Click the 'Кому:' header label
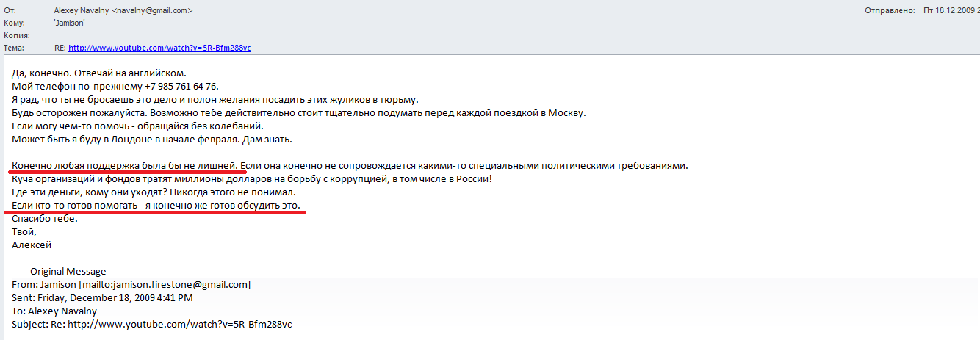Viewport: 980px width, 340px height. point(15,23)
